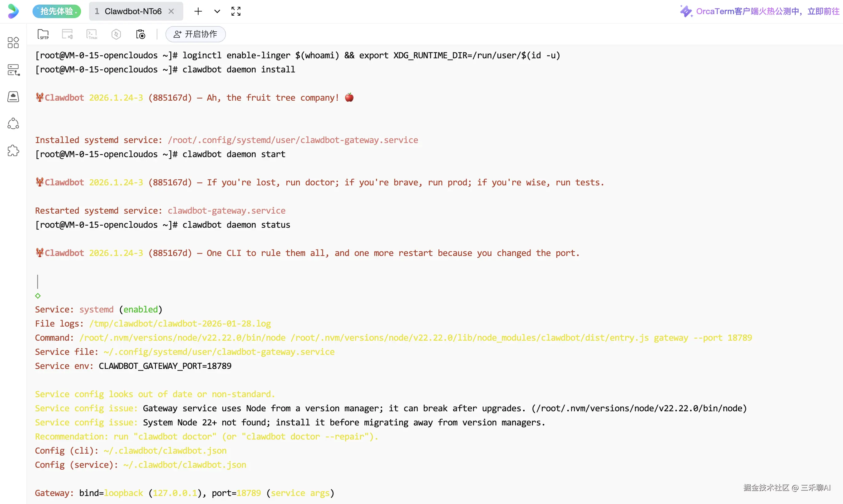This screenshot has height=504, width=843.
Task: Open the SFTP file transfer panel
Action: [43, 34]
